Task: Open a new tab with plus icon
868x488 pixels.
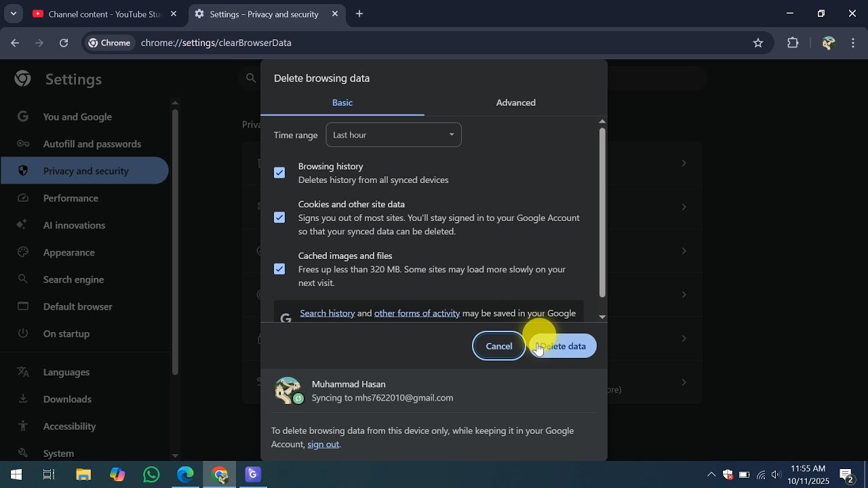Action: tap(359, 14)
